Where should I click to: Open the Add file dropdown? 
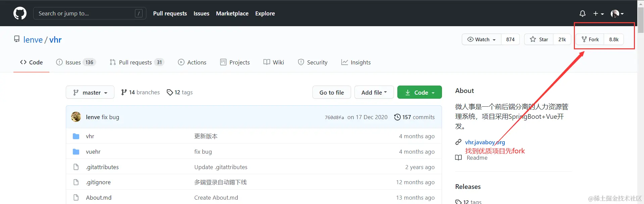[x=374, y=92]
